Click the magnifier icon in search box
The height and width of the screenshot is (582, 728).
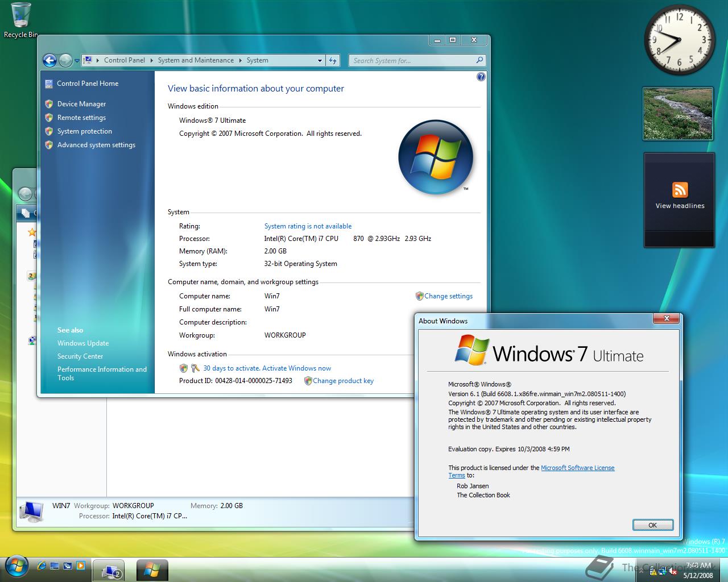479,60
